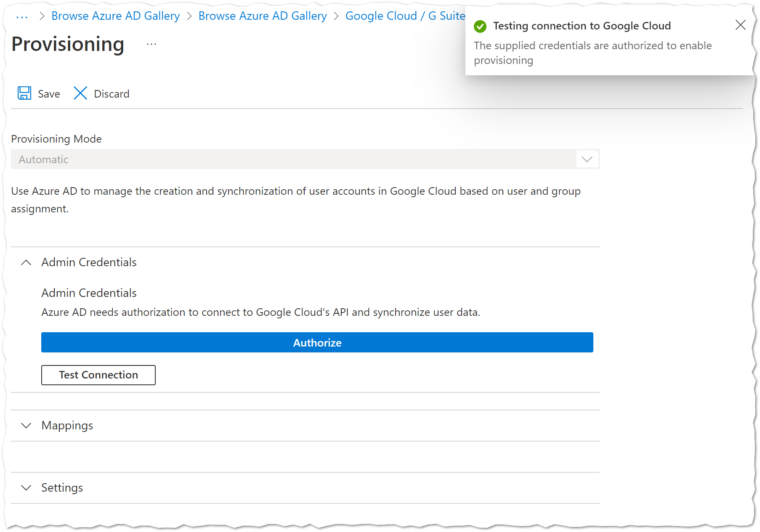Click the Authorize button

[317, 342]
